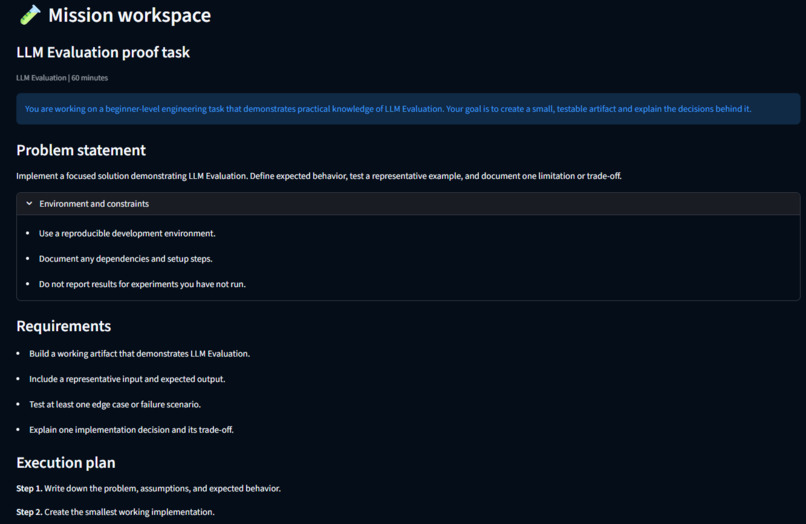806x524 pixels.
Task: Click 'Explain one implementation decision' requirement
Action: [131, 430]
